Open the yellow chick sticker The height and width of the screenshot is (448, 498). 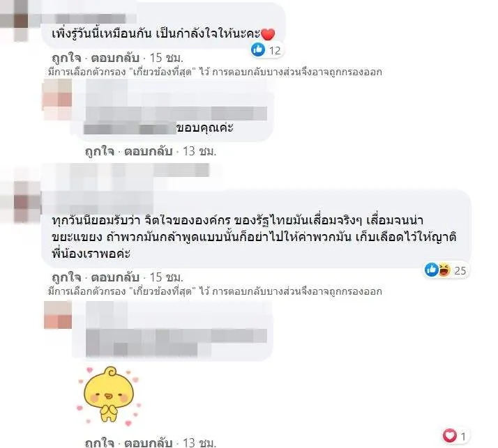tap(109, 395)
